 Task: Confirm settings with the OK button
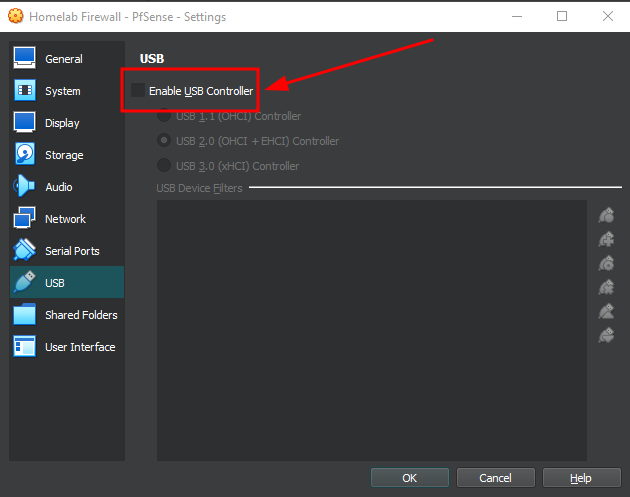(x=409, y=478)
